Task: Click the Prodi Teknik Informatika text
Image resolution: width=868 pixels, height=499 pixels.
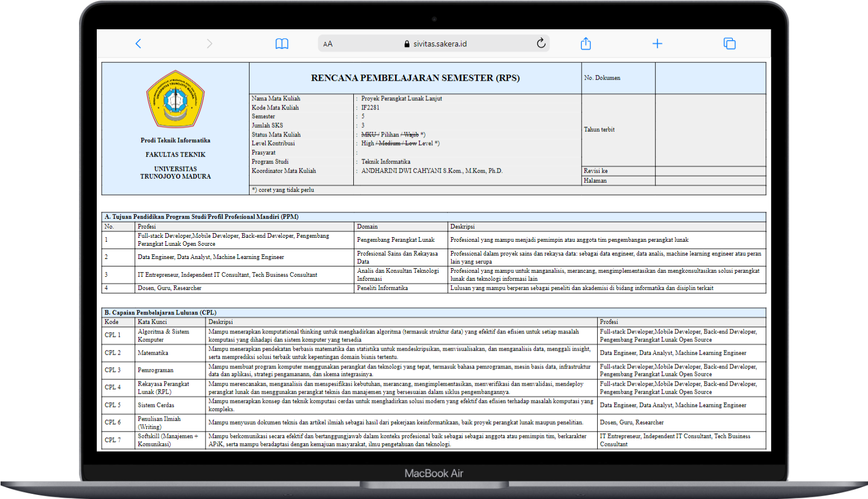Action: pos(175,140)
